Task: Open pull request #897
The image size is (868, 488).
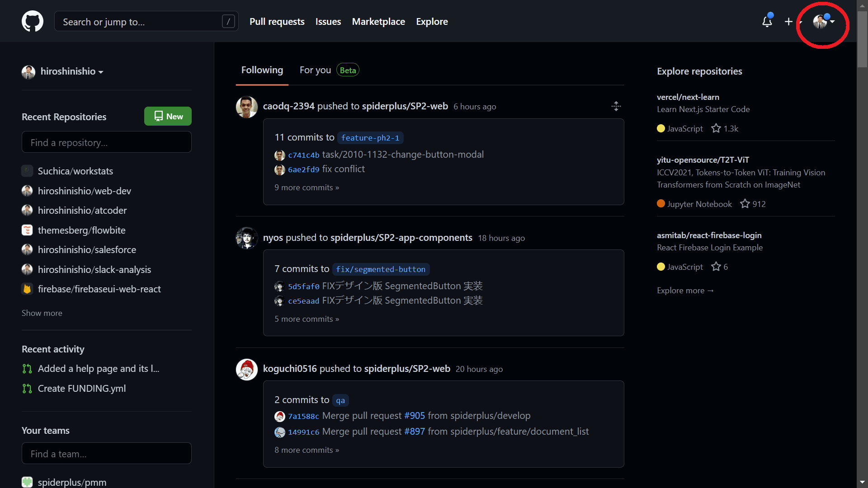Action: 415,432
